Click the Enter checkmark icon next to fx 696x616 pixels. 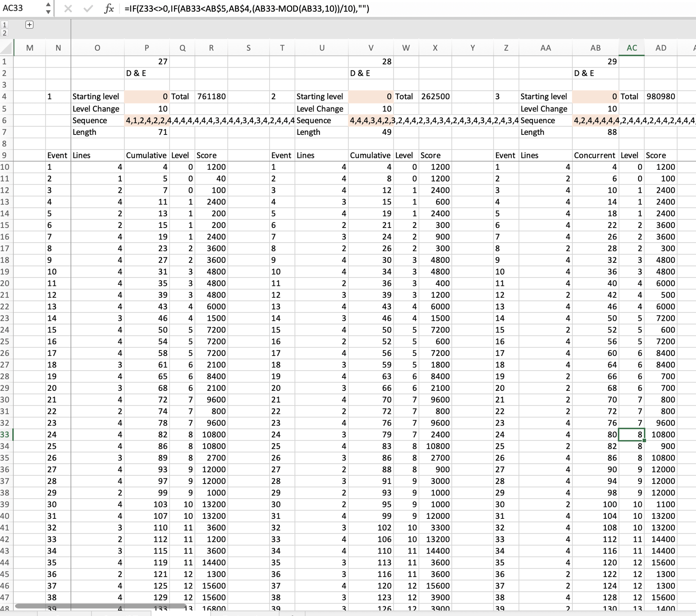(x=87, y=8)
